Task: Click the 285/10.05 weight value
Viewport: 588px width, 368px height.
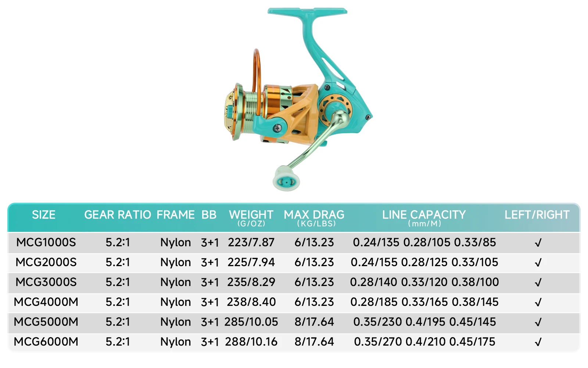Action: [x=251, y=322]
